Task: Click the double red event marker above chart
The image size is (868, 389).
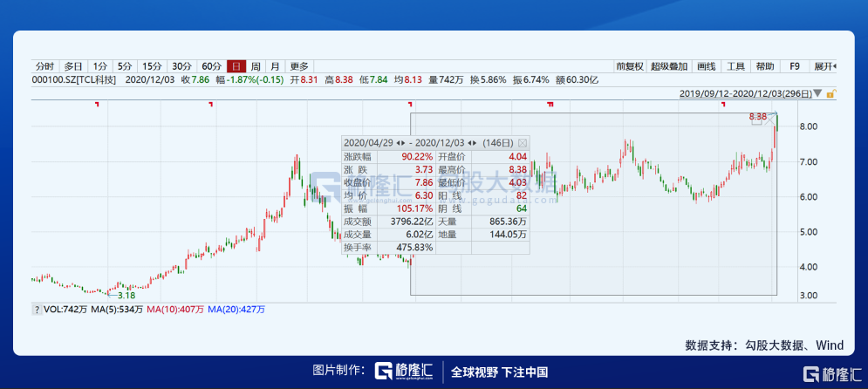Action: pos(550,104)
